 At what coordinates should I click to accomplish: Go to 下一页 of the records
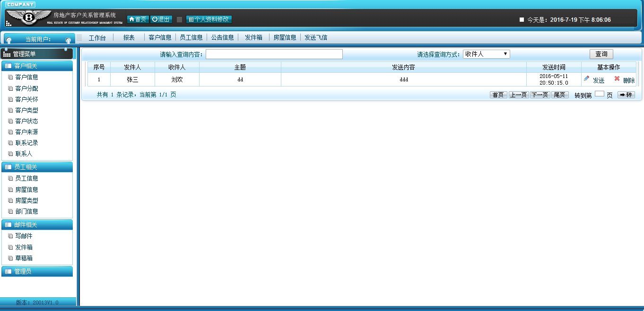[540, 95]
